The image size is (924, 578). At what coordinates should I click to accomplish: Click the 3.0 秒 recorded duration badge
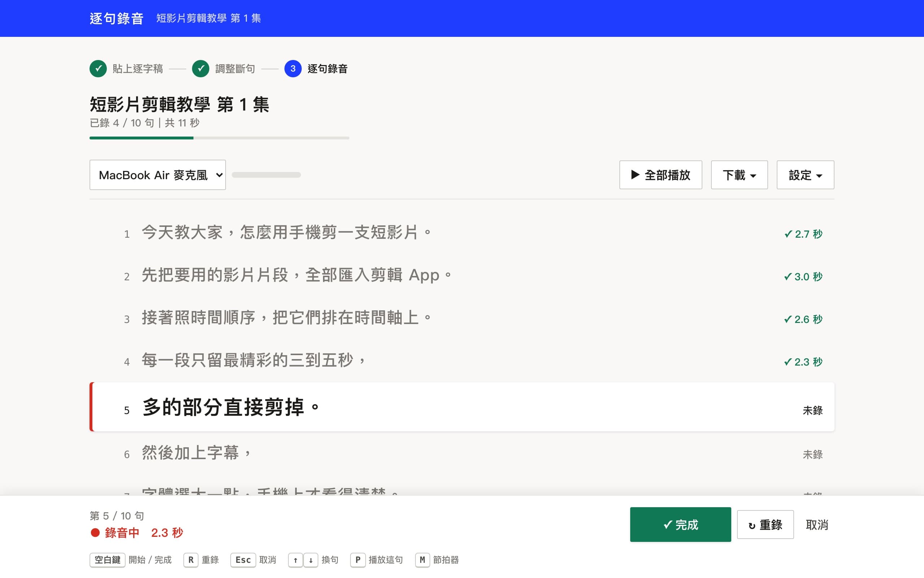803,276
